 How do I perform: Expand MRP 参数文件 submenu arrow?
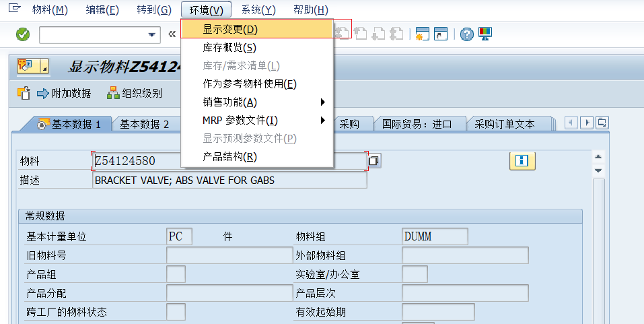pyautogui.click(x=323, y=120)
